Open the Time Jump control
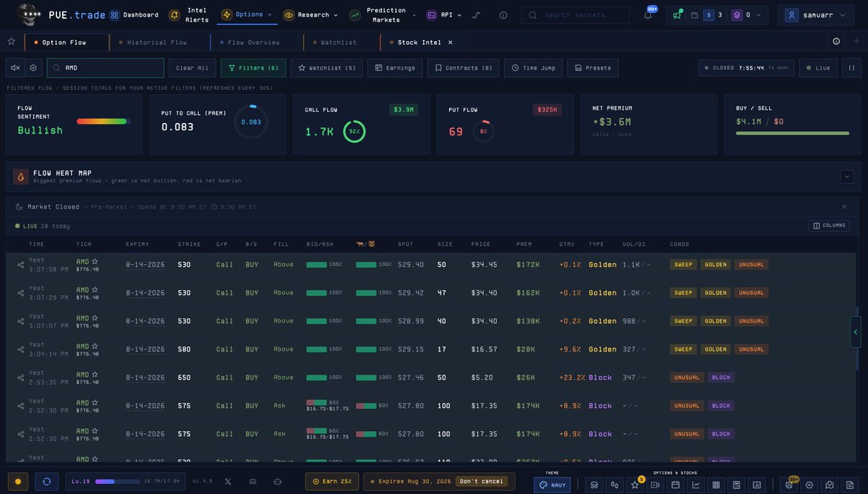 coord(533,68)
